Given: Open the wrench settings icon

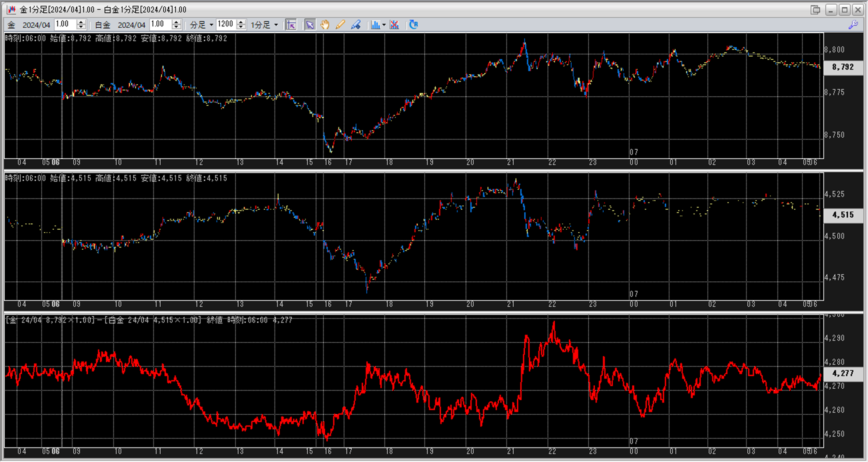Looking at the screenshot, I should 853,25.
